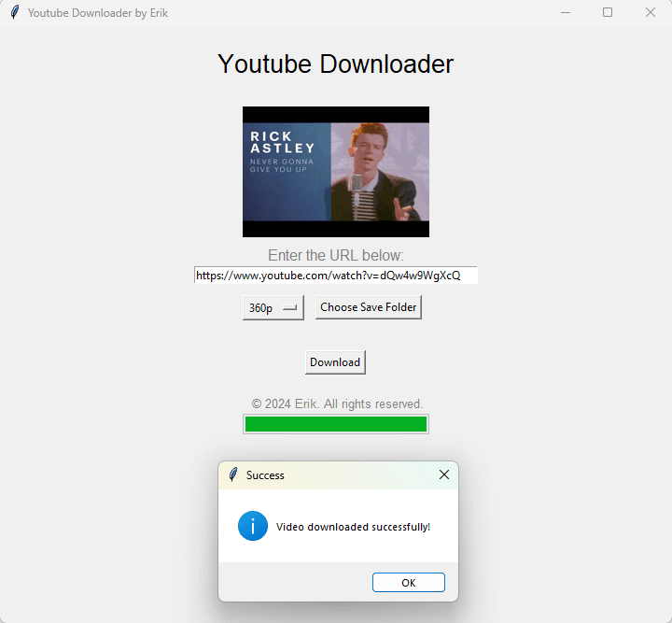Viewport: 672px width, 623px height.
Task: Click 'Video downloaded successfully!' message text
Action: coord(353,527)
